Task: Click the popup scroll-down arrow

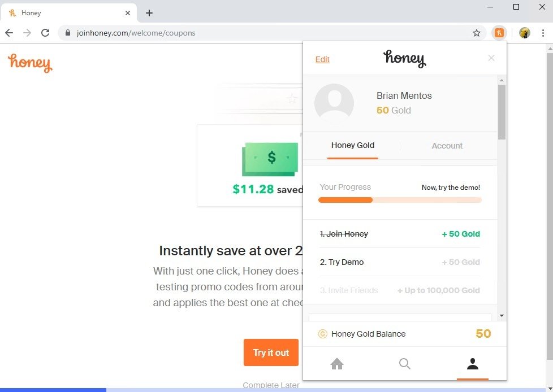Action: [502, 316]
